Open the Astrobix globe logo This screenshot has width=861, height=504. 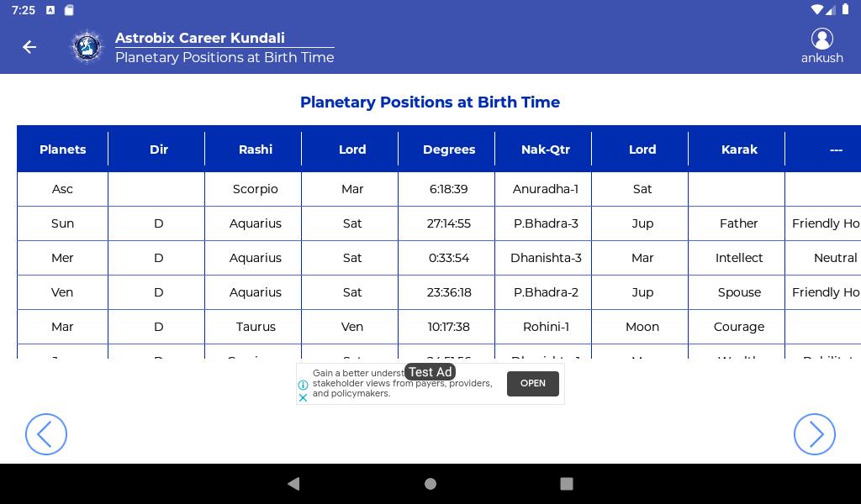click(87, 46)
